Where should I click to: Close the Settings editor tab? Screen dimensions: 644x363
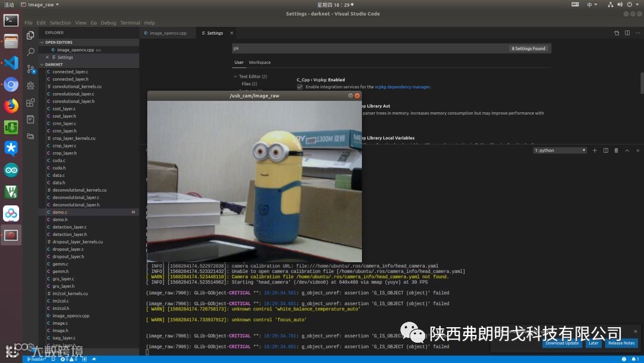tap(231, 33)
